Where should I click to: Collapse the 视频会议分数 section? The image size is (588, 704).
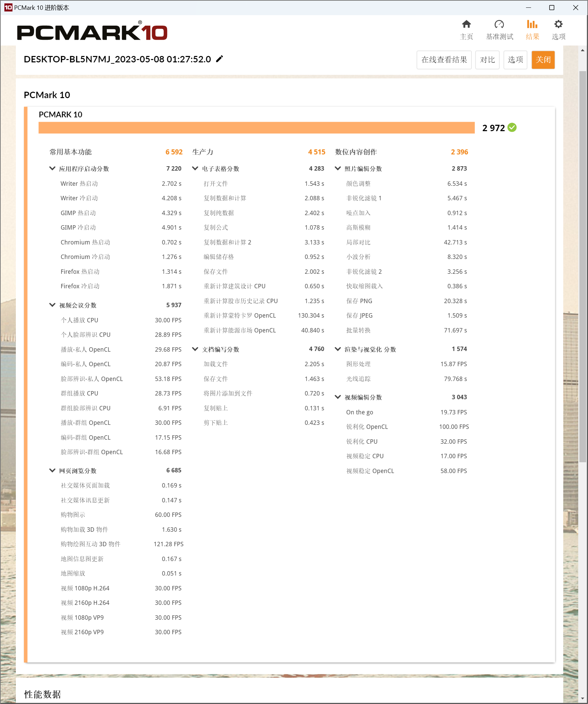52,305
